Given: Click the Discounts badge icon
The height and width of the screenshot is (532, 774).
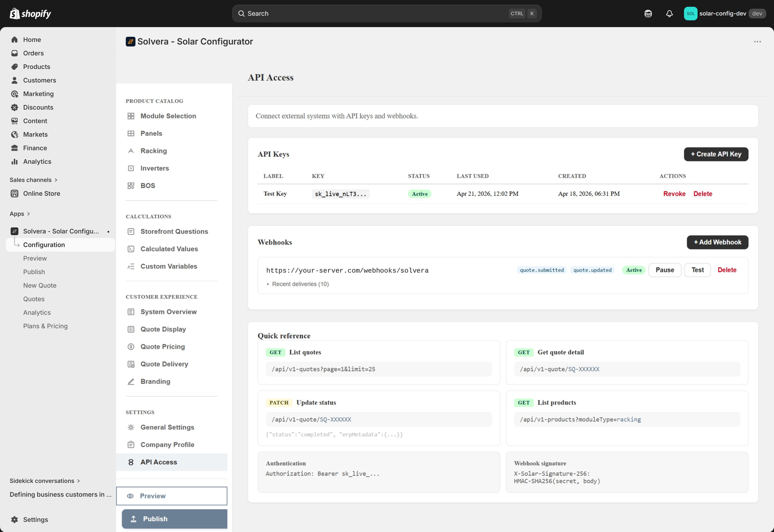Looking at the screenshot, I should pyautogui.click(x=15, y=107).
